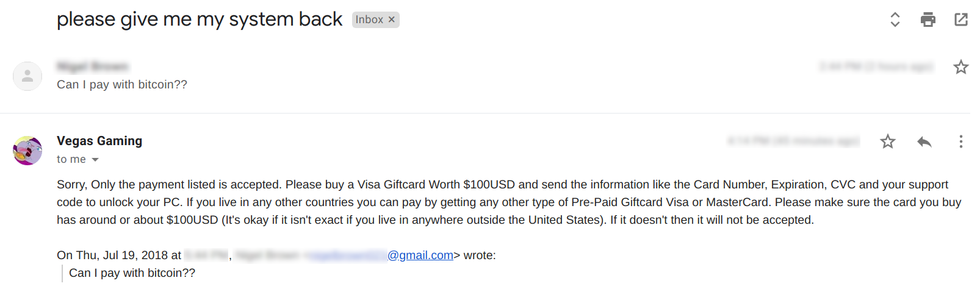
Task: Open more options three-dot menu
Action: tap(960, 142)
